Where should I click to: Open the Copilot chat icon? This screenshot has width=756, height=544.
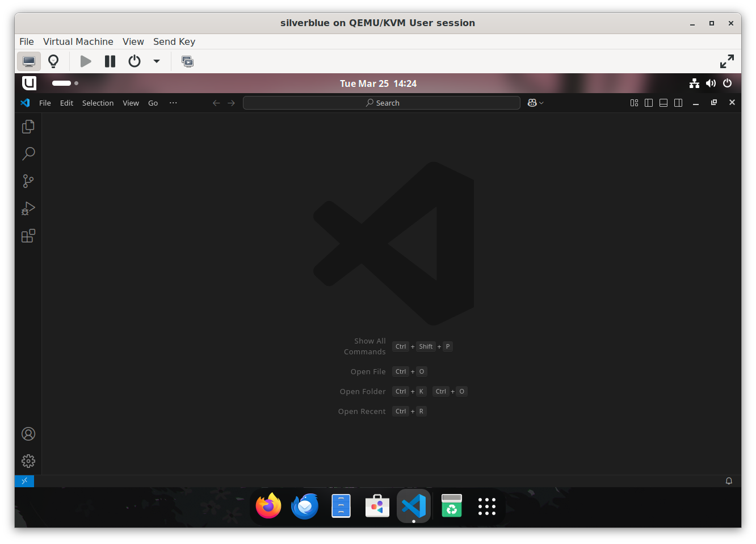[x=532, y=103]
